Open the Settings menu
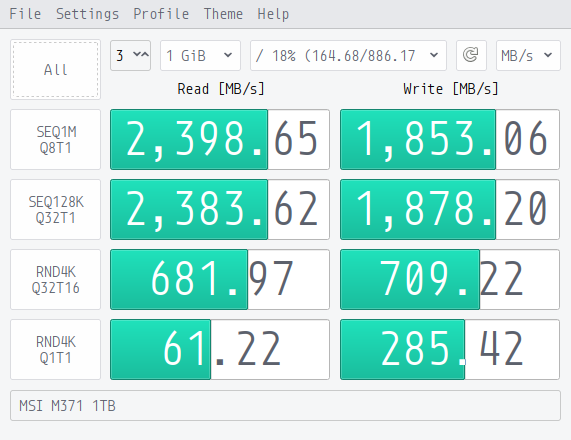571x440 pixels. click(87, 14)
